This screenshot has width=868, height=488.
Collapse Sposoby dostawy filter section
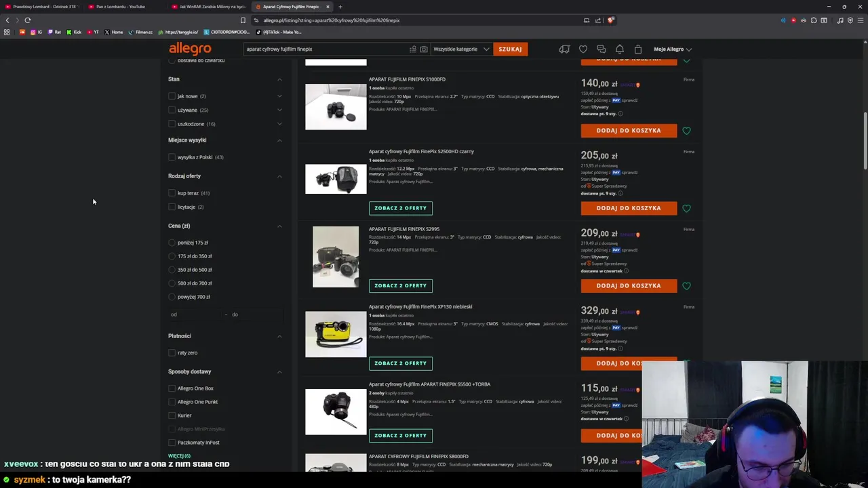(x=279, y=371)
